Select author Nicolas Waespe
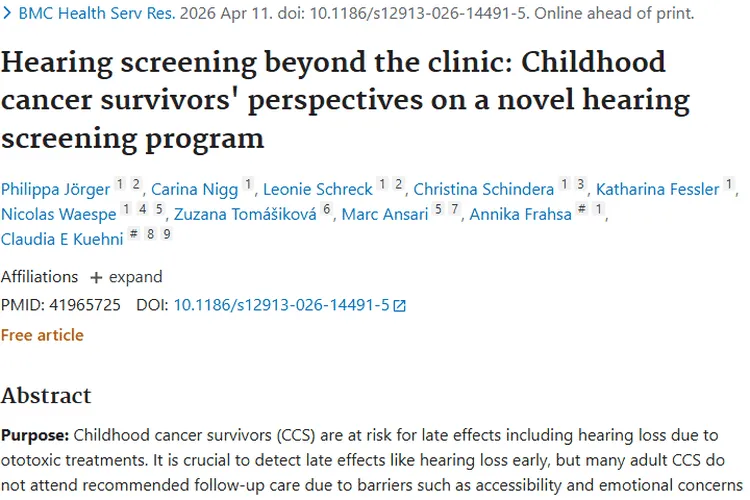Image resolution: width=750 pixels, height=500 pixels. click(58, 214)
